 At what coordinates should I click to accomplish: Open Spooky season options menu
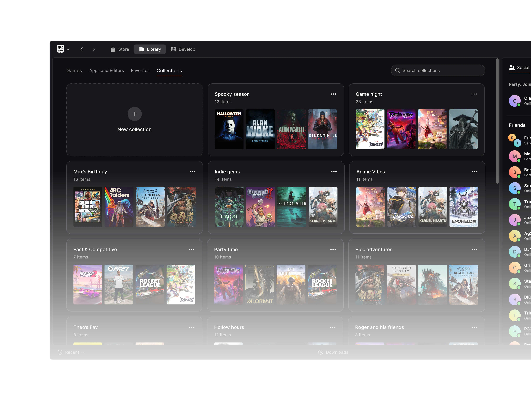(333, 94)
